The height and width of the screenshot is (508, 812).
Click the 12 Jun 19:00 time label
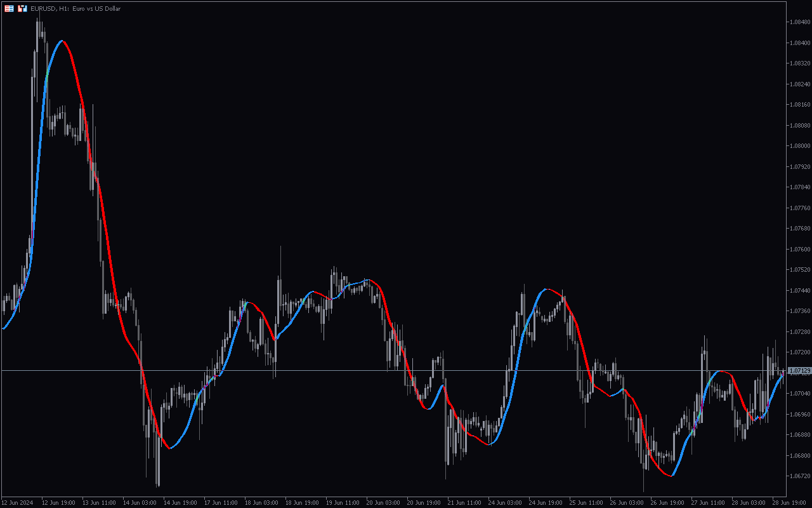[x=58, y=502]
